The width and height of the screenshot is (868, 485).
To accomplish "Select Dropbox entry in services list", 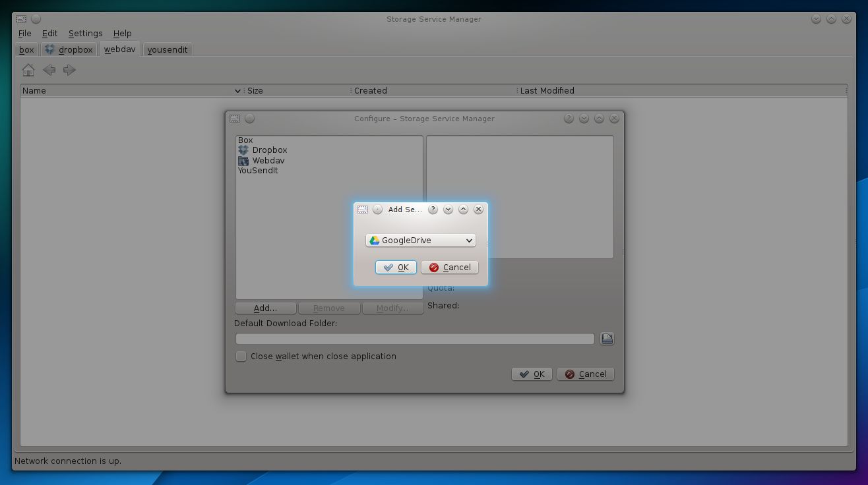I will 270,150.
